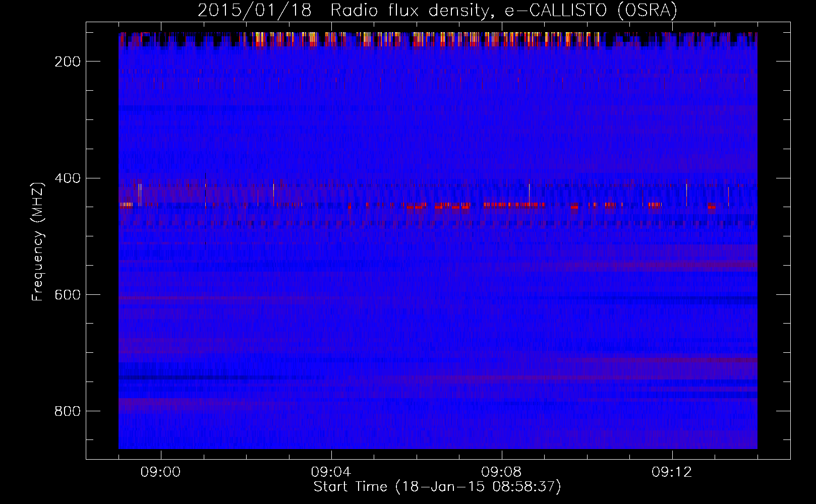Screen dimensions: 816x504
Task: Click the '09:00' time tick label
Action: 160,472
